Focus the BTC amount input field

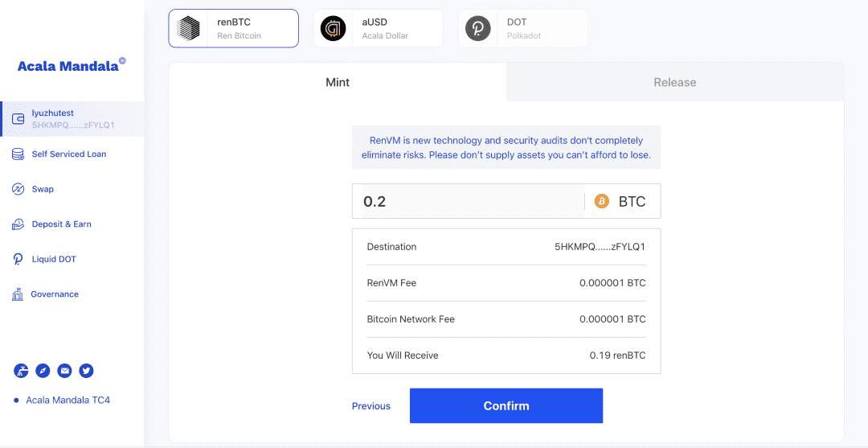(469, 201)
